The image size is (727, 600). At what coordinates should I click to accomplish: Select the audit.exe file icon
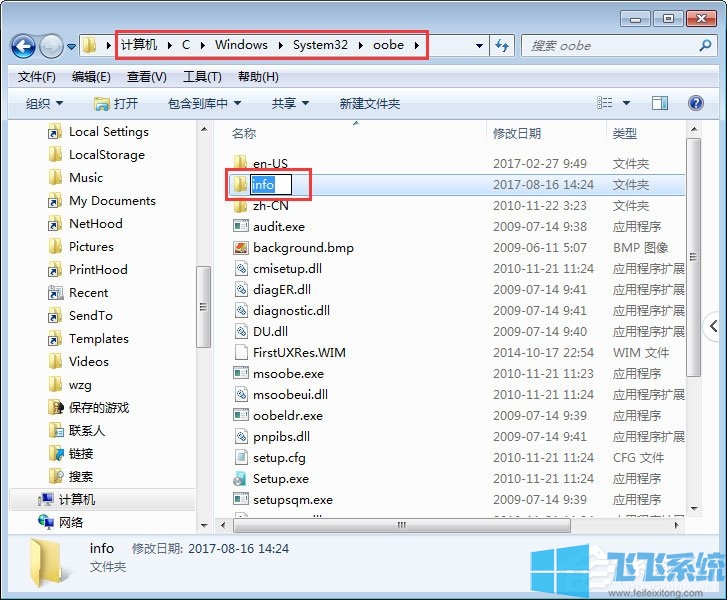pos(241,226)
